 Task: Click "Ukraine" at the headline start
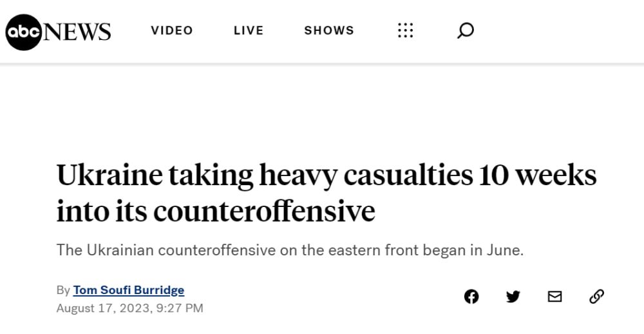point(109,175)
